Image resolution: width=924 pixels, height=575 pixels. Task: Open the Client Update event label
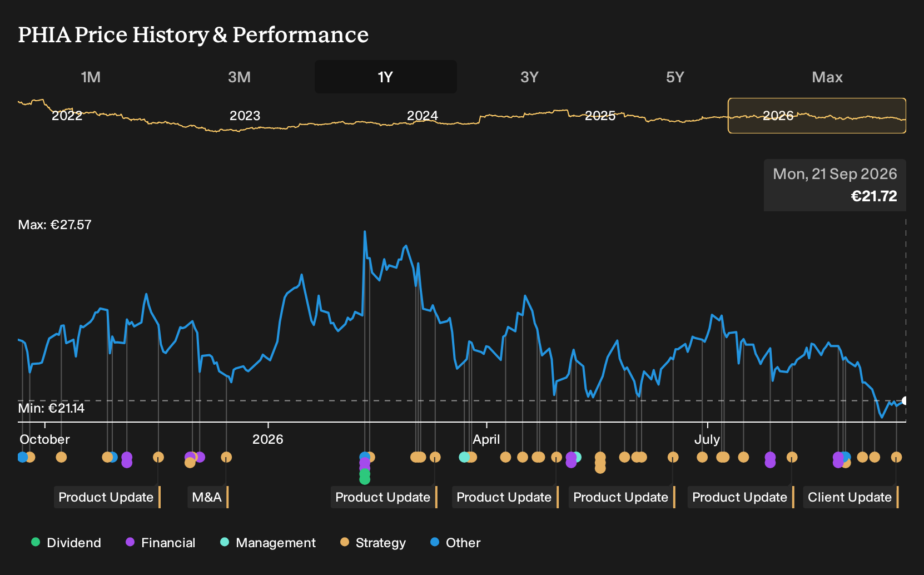click(x=851, y=497)
